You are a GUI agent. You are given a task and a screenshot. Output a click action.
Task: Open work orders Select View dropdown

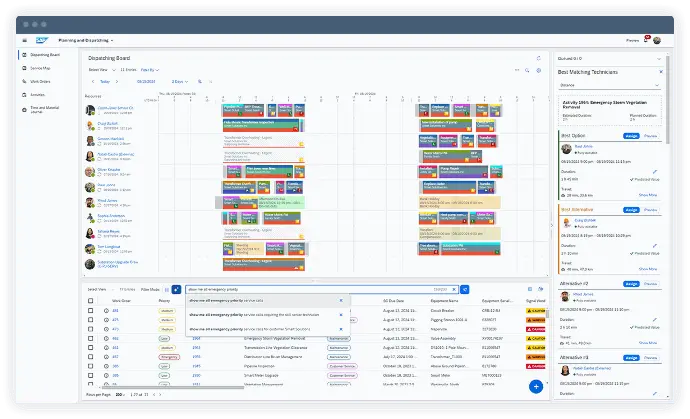(x=101, y=289)
